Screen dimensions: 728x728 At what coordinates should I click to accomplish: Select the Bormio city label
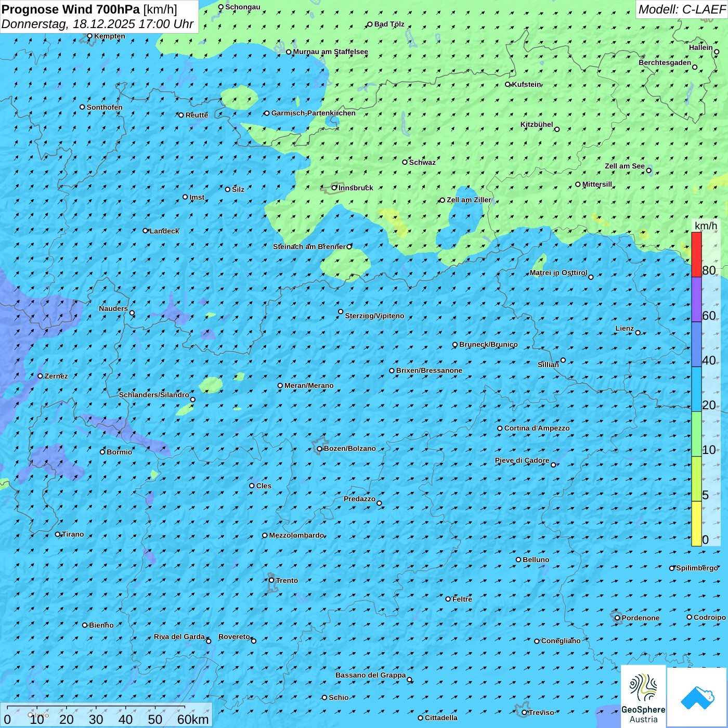119,452
